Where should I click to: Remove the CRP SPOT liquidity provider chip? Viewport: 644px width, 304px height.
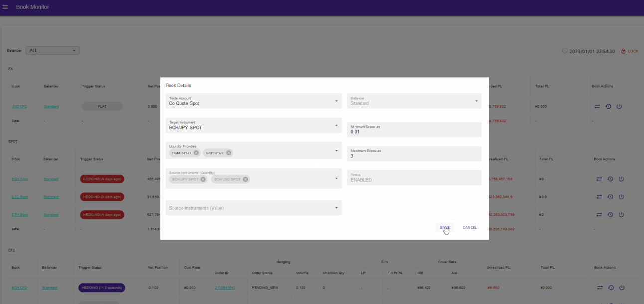point(229,153)
